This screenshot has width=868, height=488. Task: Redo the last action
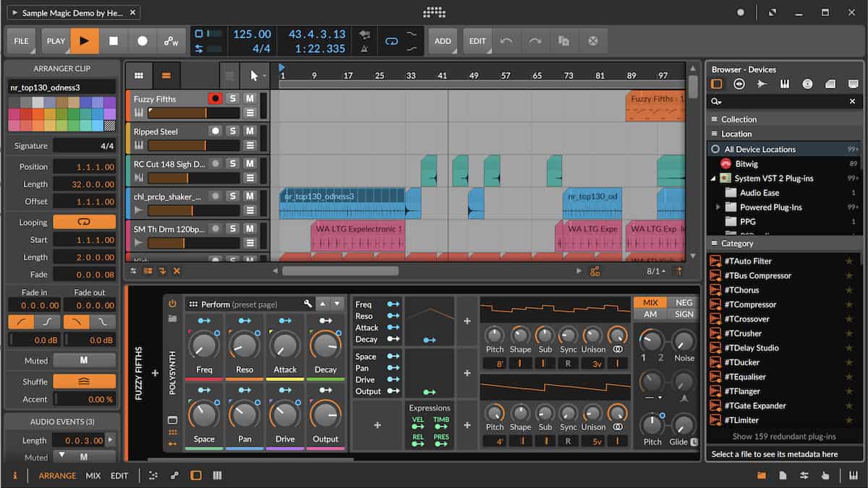pos(535,41)
